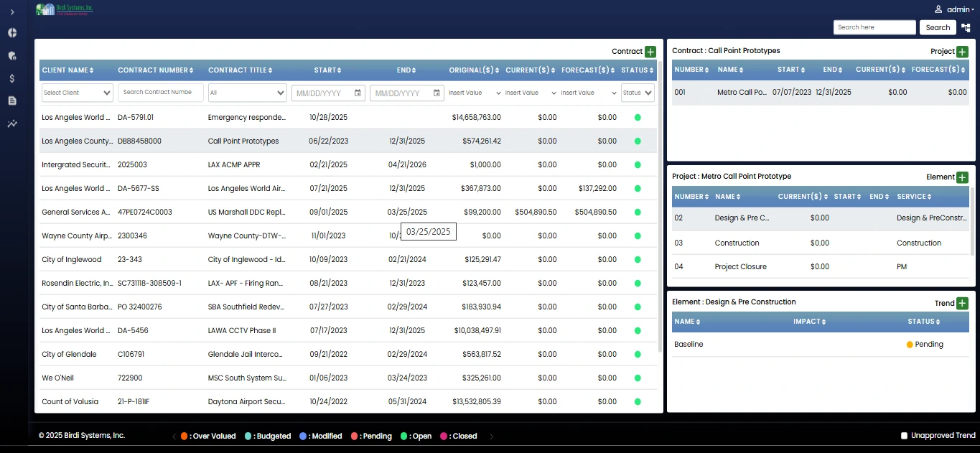Viewport: 980px width, 453px height.
Task: Click the Metro Call Po project row
Action: coord(820,92)
